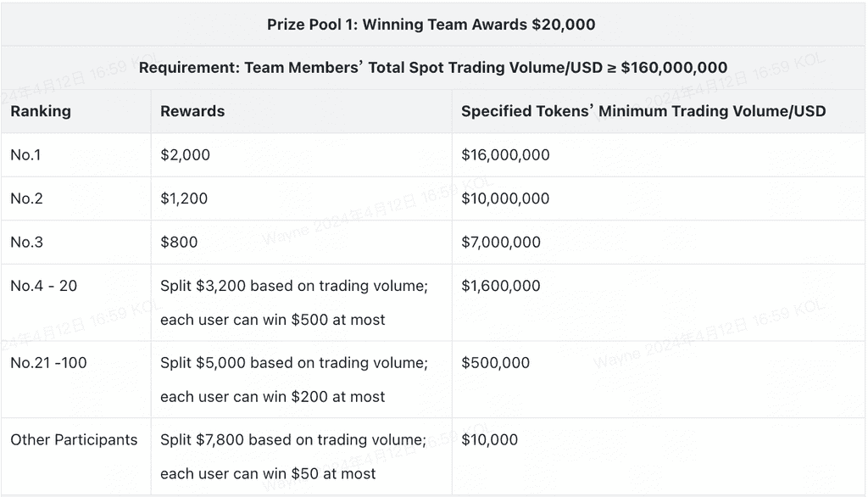Select the Other Participants ranking cell
Image resolution: width=868 pixels, height=497 pixels.
coord(74,439)
